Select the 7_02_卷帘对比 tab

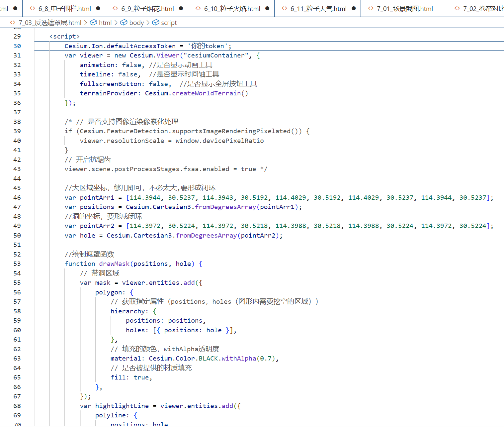[x=476, y=8]
